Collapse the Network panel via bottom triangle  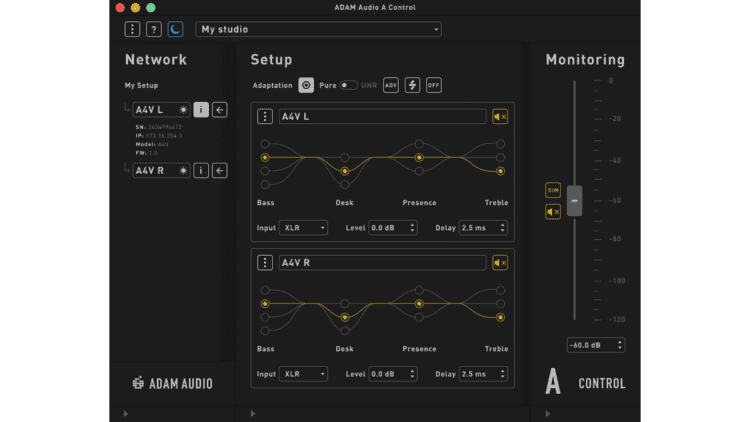tap(126, 414)
